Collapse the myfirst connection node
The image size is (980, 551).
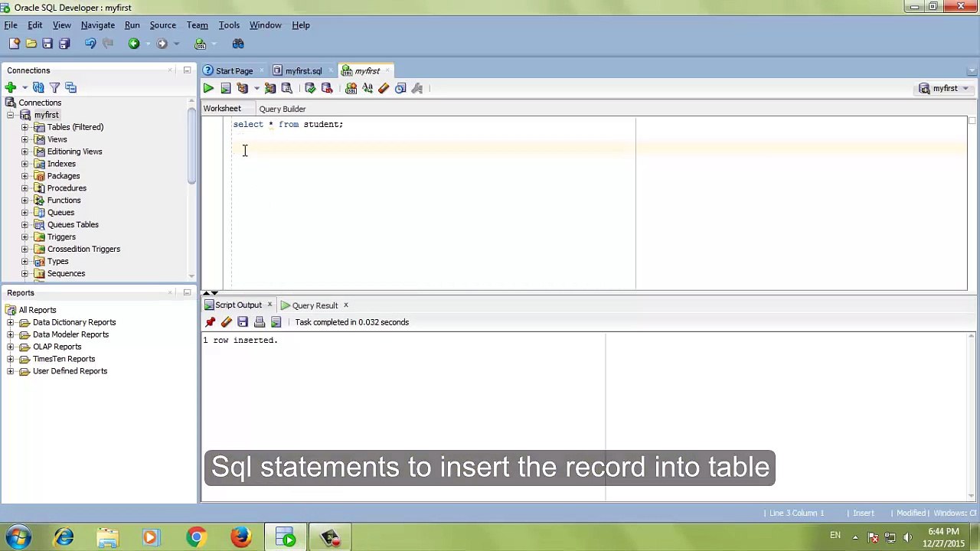(11, 115)
